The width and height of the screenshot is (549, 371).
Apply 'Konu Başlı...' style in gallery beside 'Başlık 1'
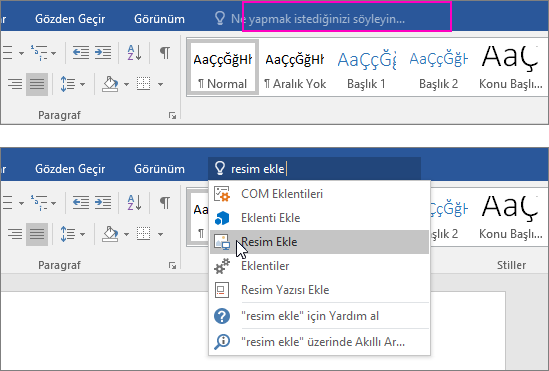(510, 67)
